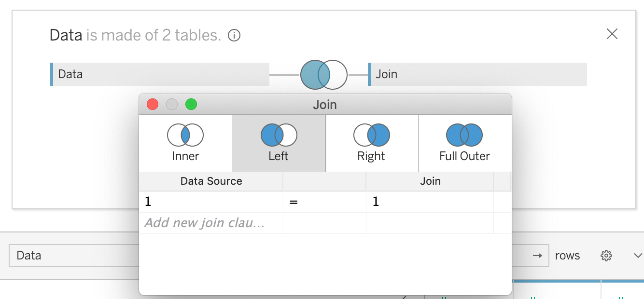Select the Inner join type
The height and width of the screenshot is (299, 644).
(185, 143)
